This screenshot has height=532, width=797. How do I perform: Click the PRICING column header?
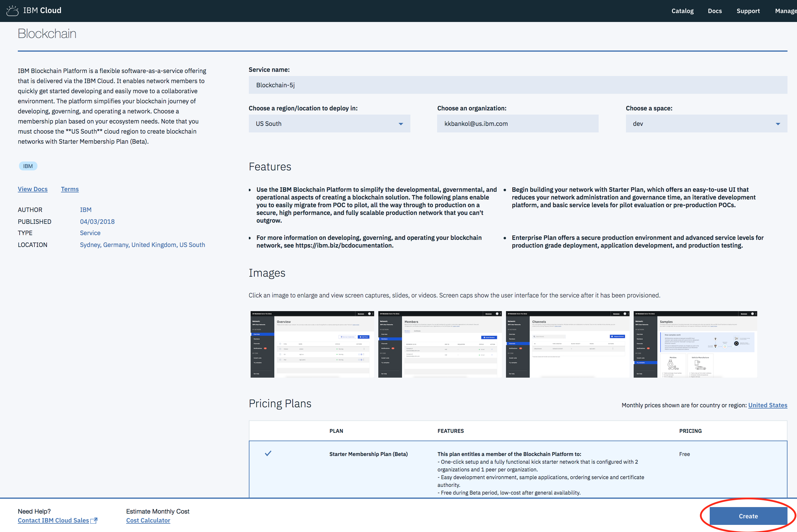(690, 431)
